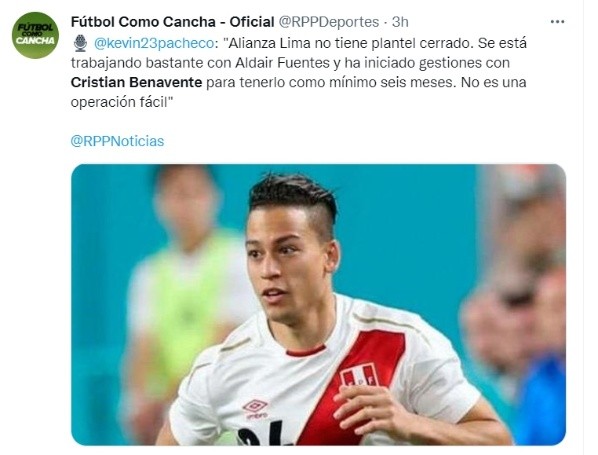Click the 'operación fácil' closing line
The height and width of the screenshot is (455, 598).
pyautogui.click(x=122, y=102)
